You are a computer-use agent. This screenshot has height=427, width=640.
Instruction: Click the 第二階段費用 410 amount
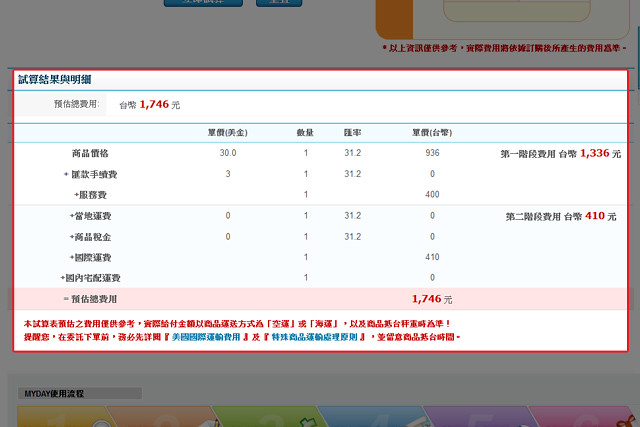[x=595, y=216]
